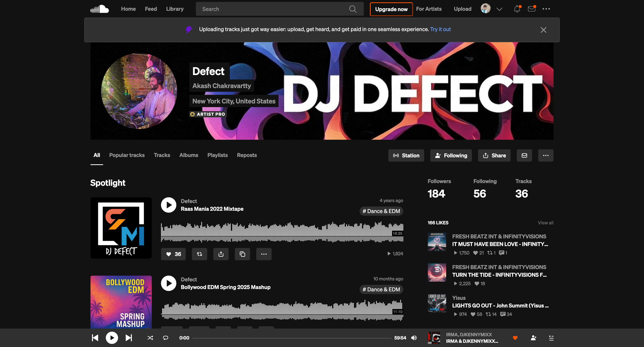Image resolution: width=644 pixels, height=347 pixels.
Task: Open the user avatar menu
Action: 485,8
